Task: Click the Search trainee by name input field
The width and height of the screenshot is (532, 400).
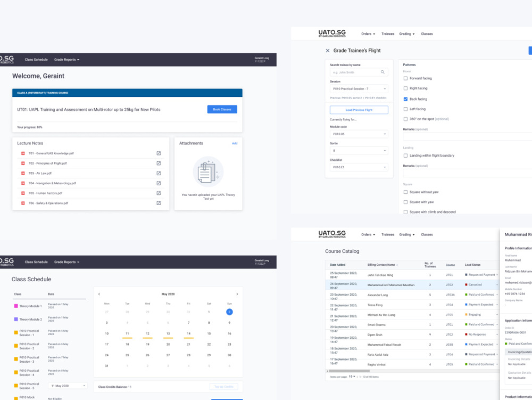Action: [x=359, y=72]
